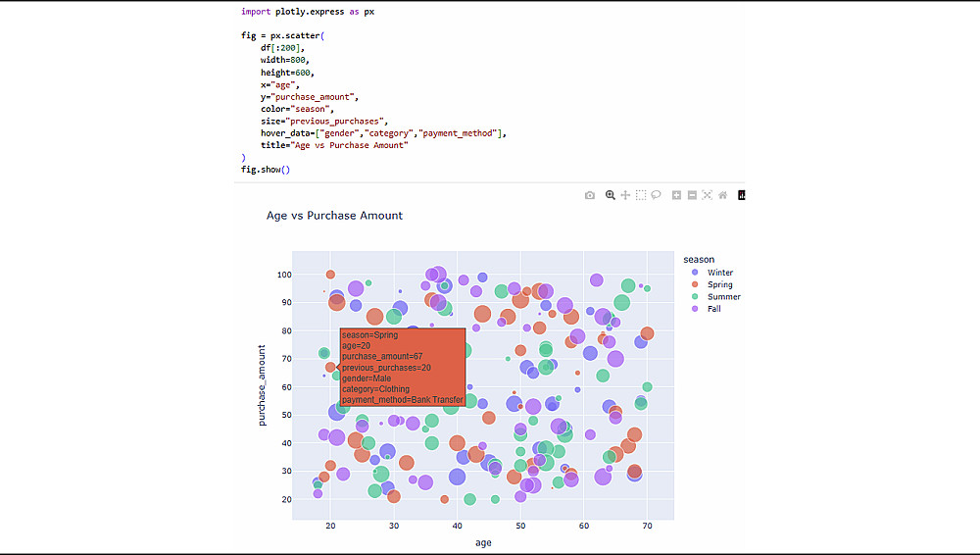The height and width of the screenshot is (555, 980).
Task: Select the Zoom magnifier tool
Action: [x=611, y=195]
